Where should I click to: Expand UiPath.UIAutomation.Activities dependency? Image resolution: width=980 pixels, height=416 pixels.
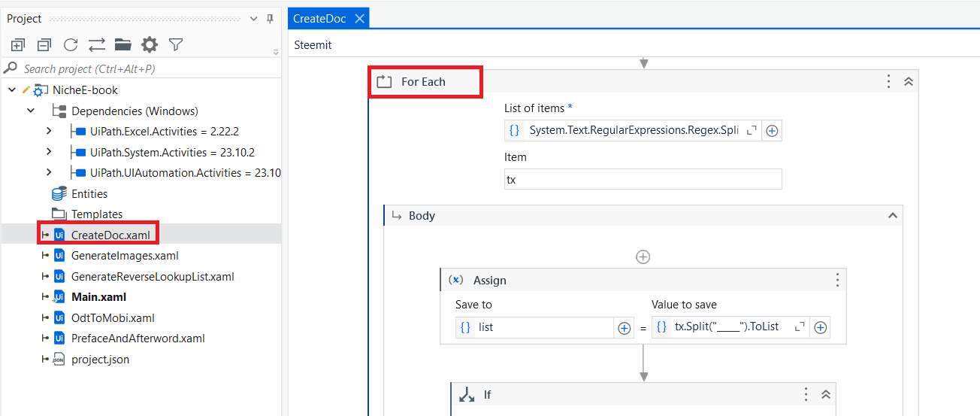(x=49, y=172)
